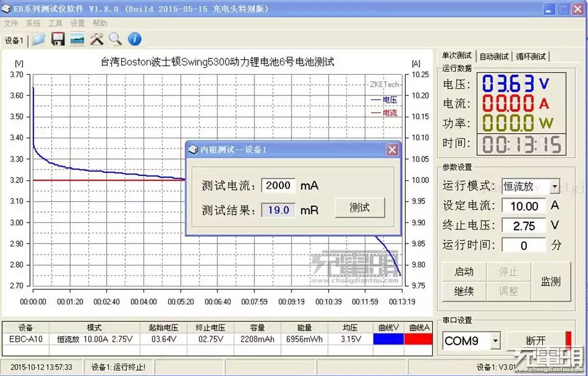Screen dimensions: 588x376
Task: Click the 00:13:15 time readout
Action: tap(522, 145)
